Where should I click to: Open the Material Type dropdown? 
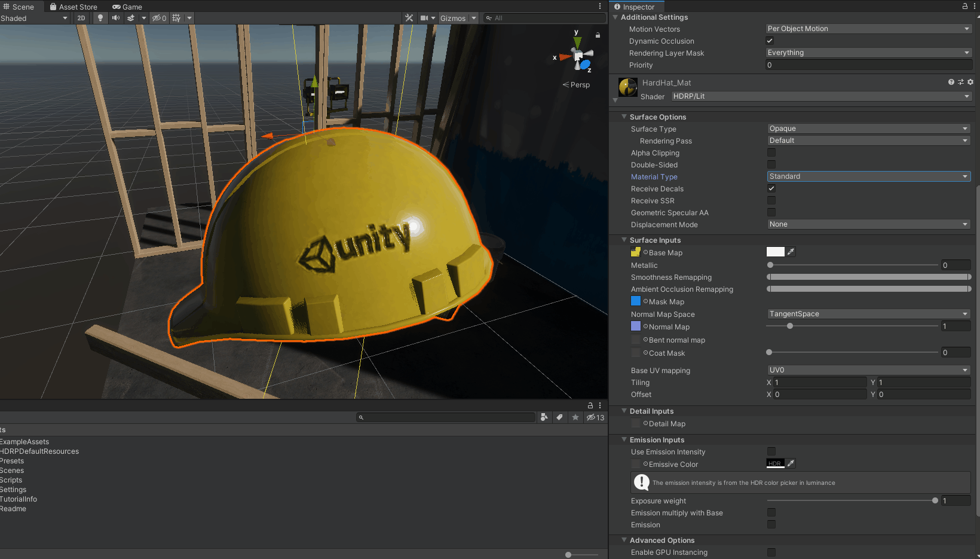(869, 176)
